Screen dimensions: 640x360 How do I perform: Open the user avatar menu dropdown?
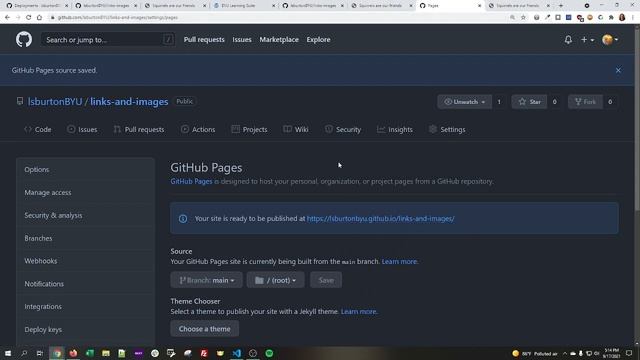point(610,40)
